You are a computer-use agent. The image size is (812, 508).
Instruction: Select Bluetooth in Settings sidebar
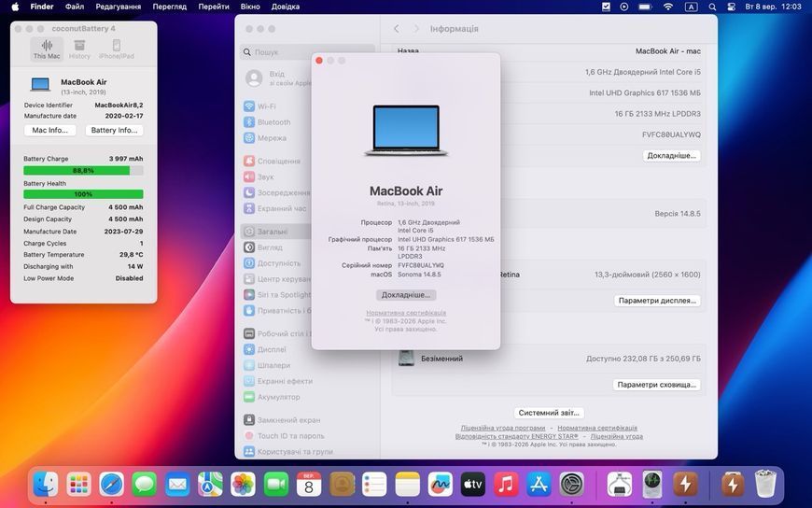[276, 122]
